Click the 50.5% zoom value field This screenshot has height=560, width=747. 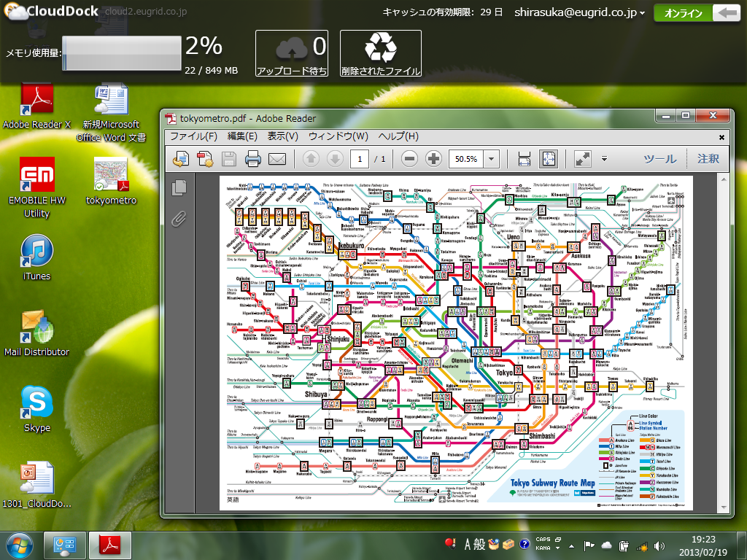(466, 159)
